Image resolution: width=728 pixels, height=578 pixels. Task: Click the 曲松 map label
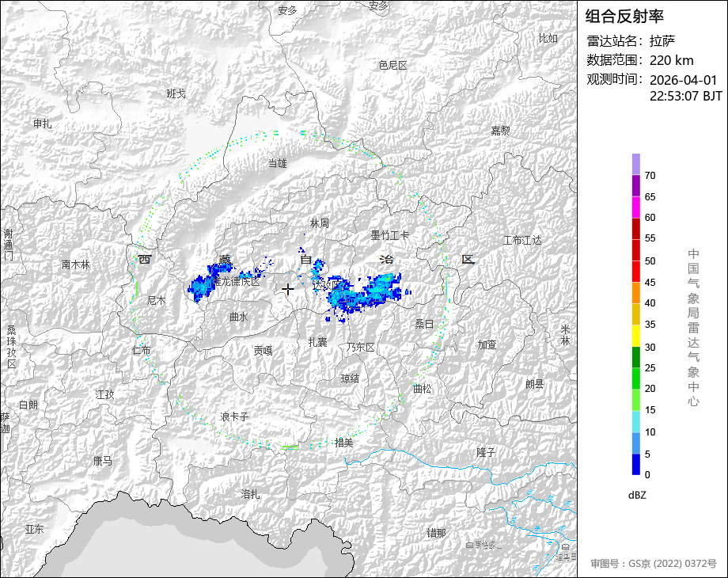coord(422,389)
